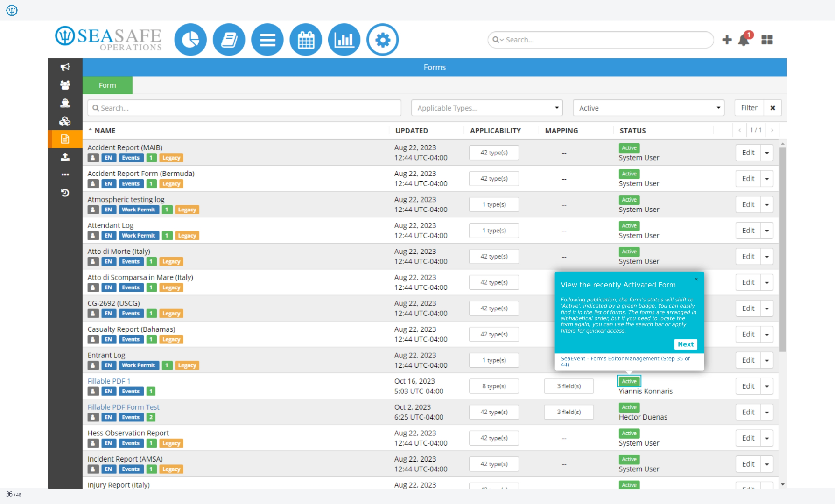Open the bar chart reports icon

coord(344,40)
